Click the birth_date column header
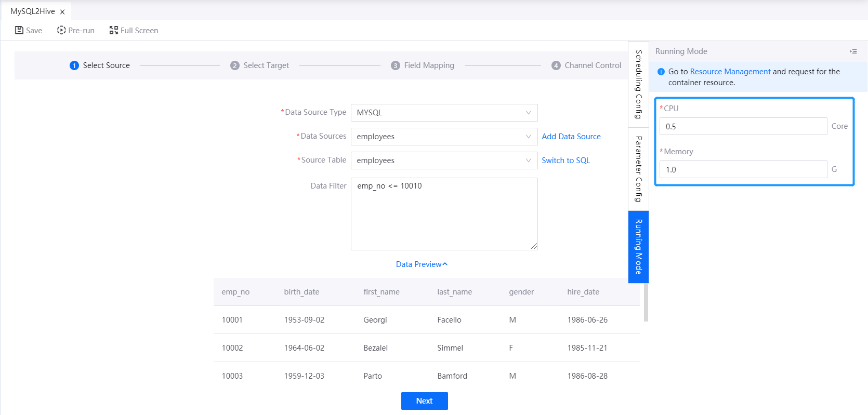868x415 pixels. pos(301,292)
